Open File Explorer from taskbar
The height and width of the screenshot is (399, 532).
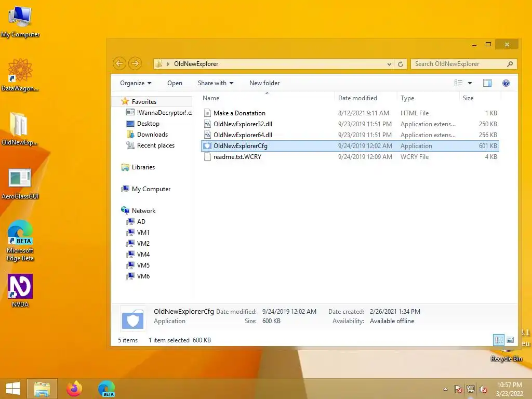coord(42,389)
